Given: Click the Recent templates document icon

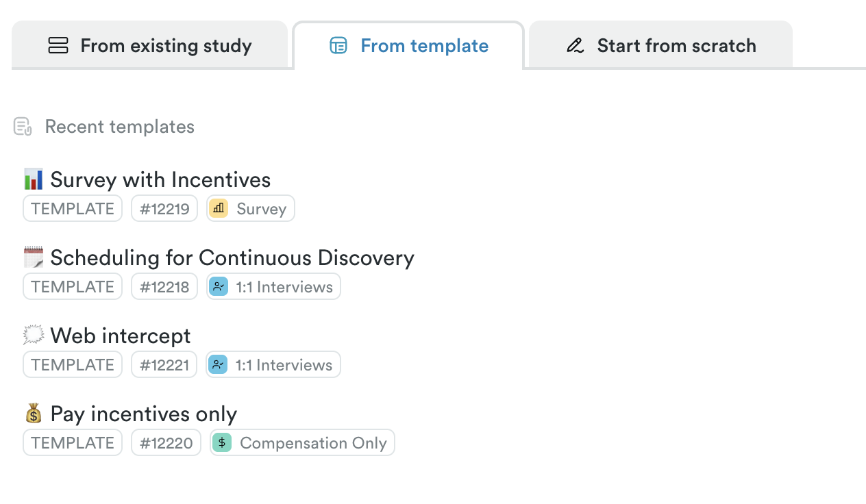Looking at the screenshot, I should tap(23, 127).
